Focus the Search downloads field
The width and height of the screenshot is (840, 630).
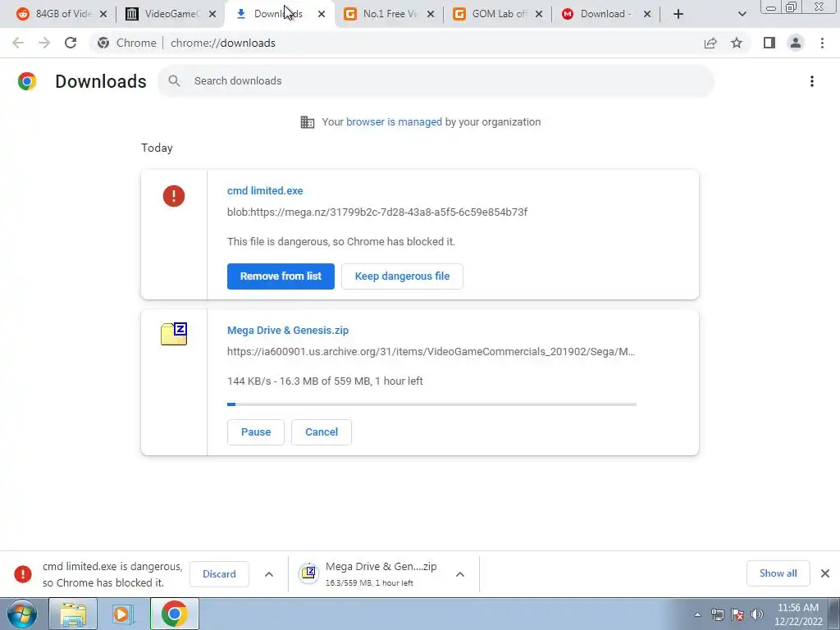[436, 81]
